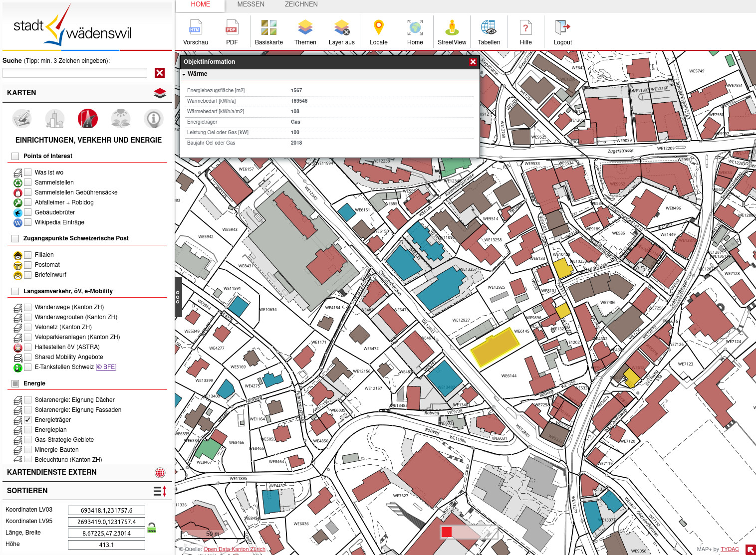This screenshot has height=555, width=756.
Task: Click the Sammelstellen recycling legend icon
Action: 18,183
